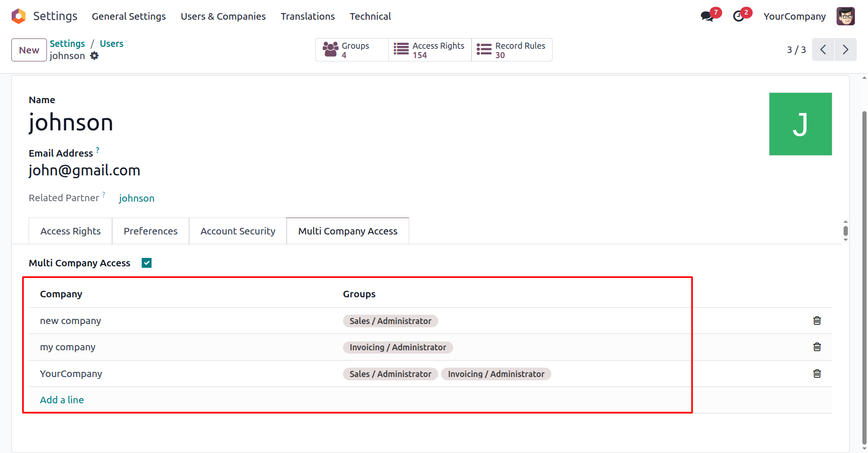
Task: Uncheck the Multi Company Access checkbox
Action: tap(147, 263)
